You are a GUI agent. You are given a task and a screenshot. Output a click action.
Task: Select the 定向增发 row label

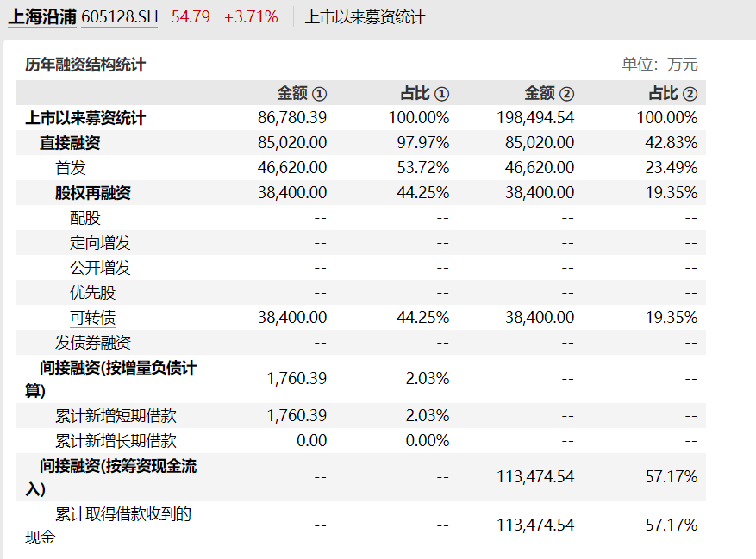100,242
